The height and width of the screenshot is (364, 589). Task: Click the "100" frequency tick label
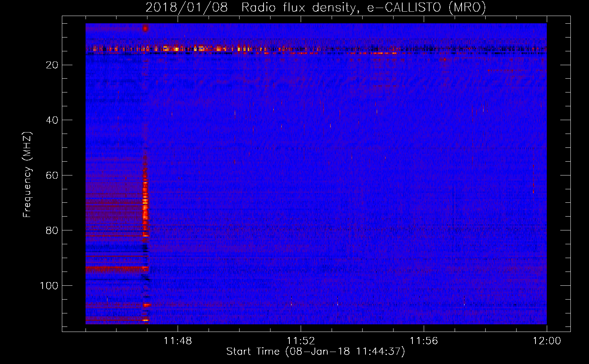[49, 286]
